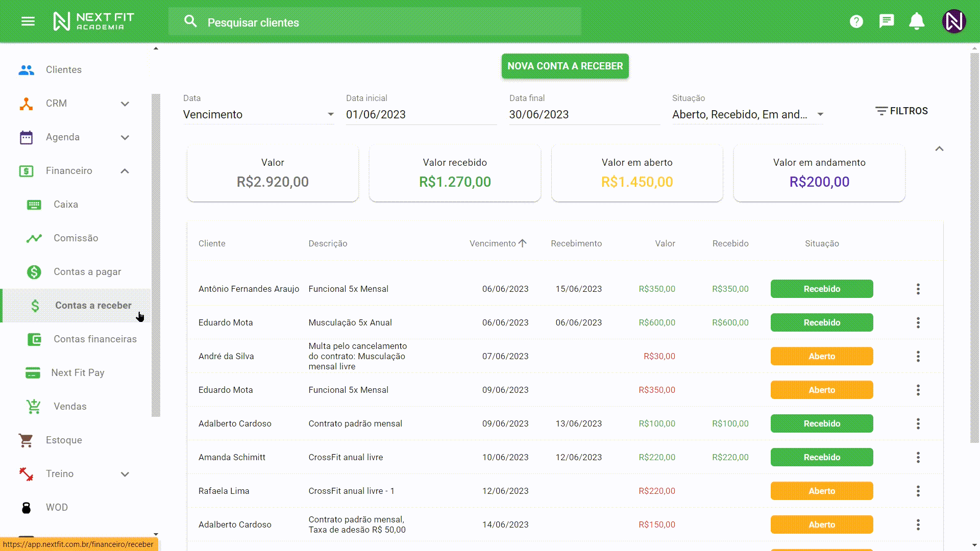Click NOVA CONTA A RECEBER button
This screenshot has height=551, width=980.
[x=565, y=66]
